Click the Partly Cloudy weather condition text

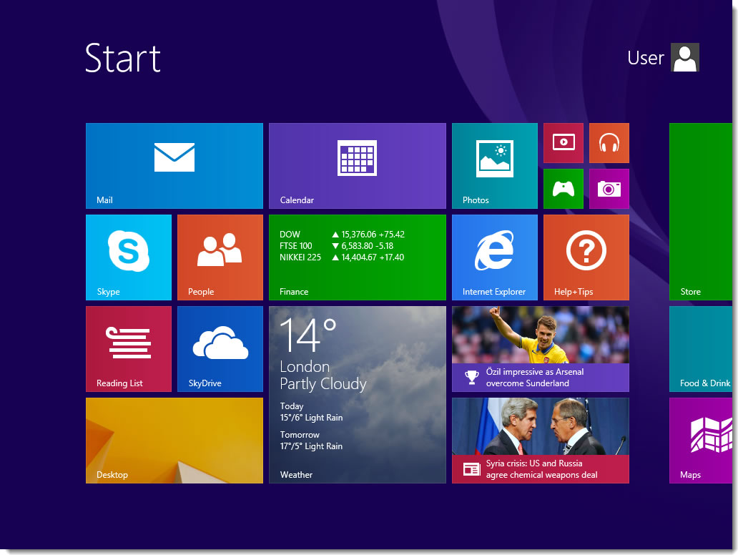point(323,384)
